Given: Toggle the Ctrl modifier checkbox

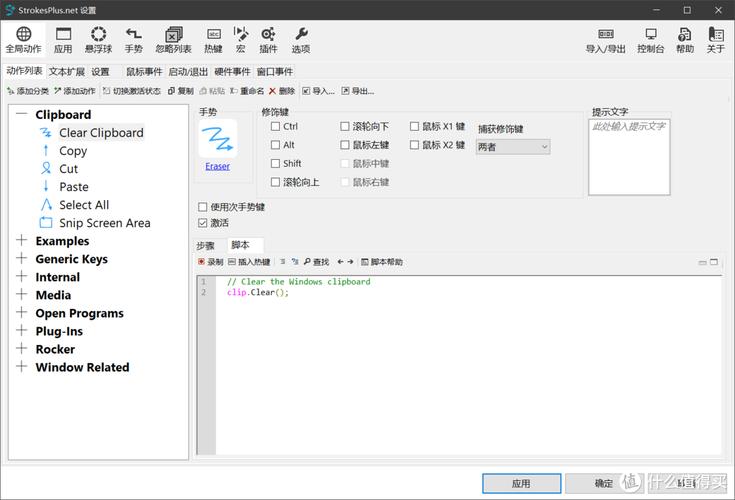Looking at the screenshot, I should pos(276,127).
